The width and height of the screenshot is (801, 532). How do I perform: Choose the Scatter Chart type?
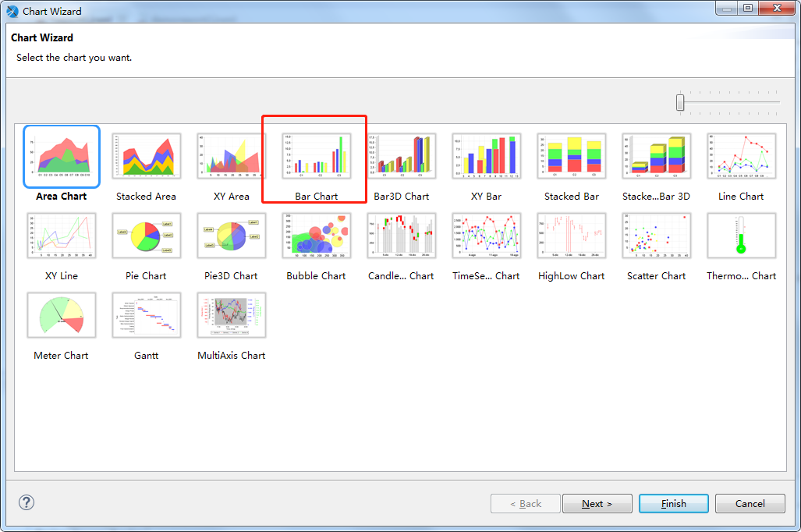(656, 236)
